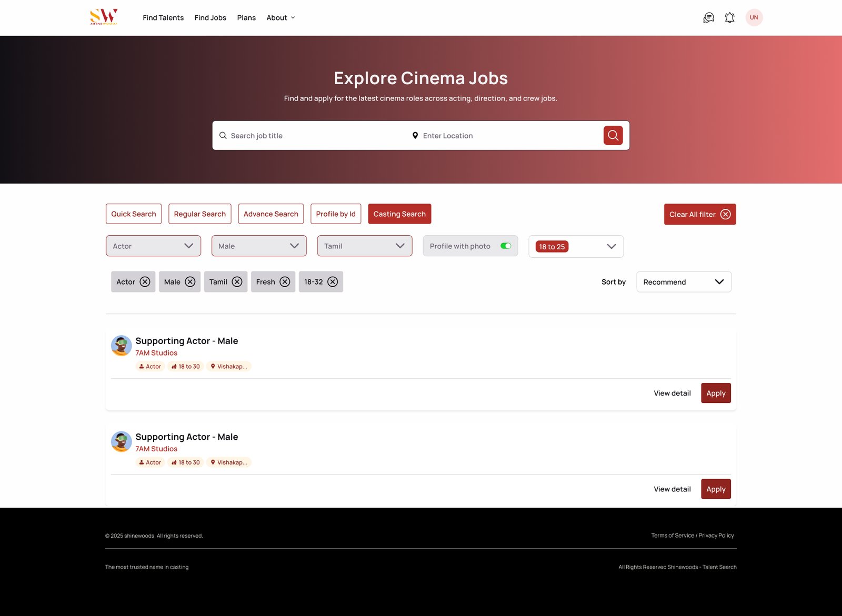842x616 pixels.
Task: Expand the Actor role dropdown
Action: click(x=153, y=246)
